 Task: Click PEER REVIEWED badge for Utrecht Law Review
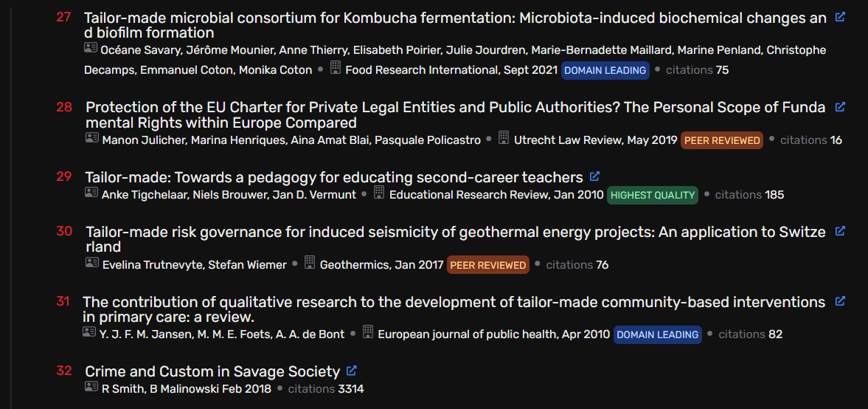722,140
